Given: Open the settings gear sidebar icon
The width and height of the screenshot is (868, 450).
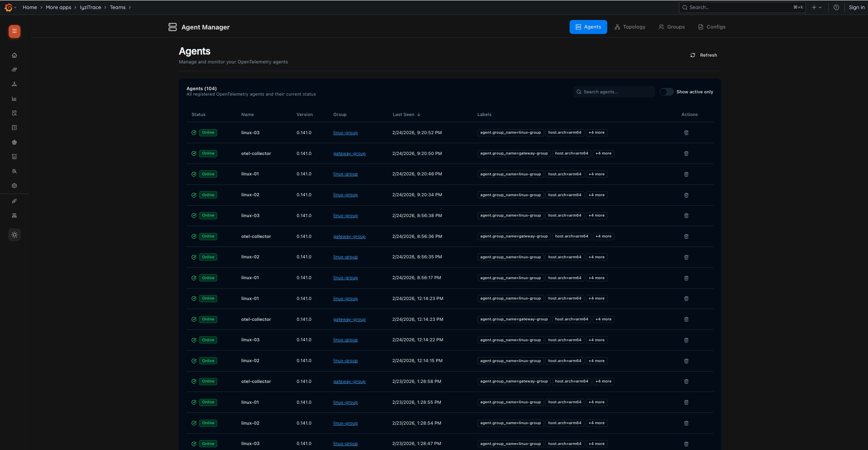Looking at the screenshot, I should tap(15, 186).
